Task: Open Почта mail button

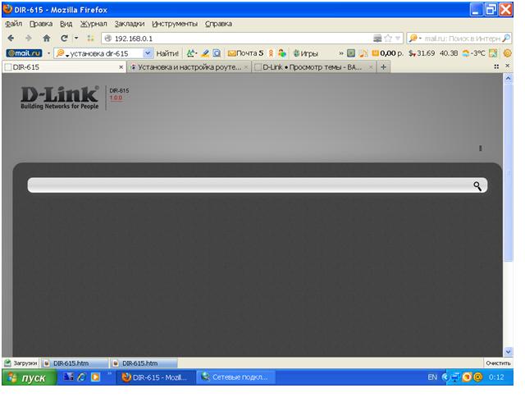Action: click(245, 53)
